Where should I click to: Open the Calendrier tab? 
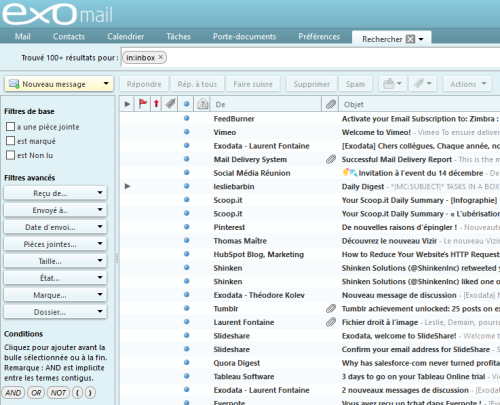click(126, 36)
